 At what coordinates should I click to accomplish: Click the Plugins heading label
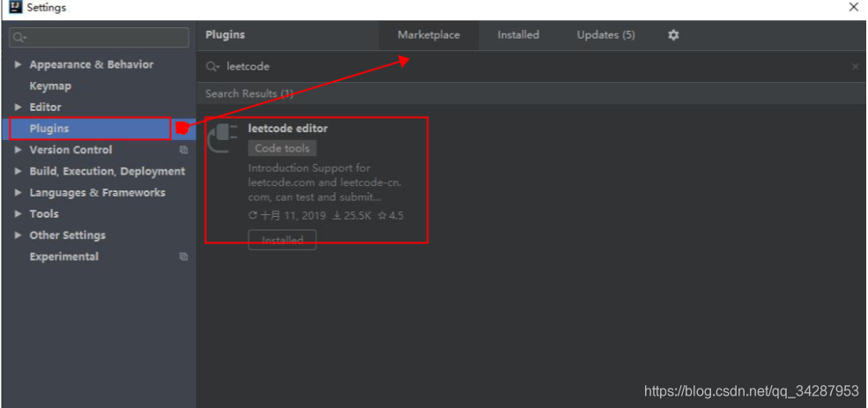point(225,35)
